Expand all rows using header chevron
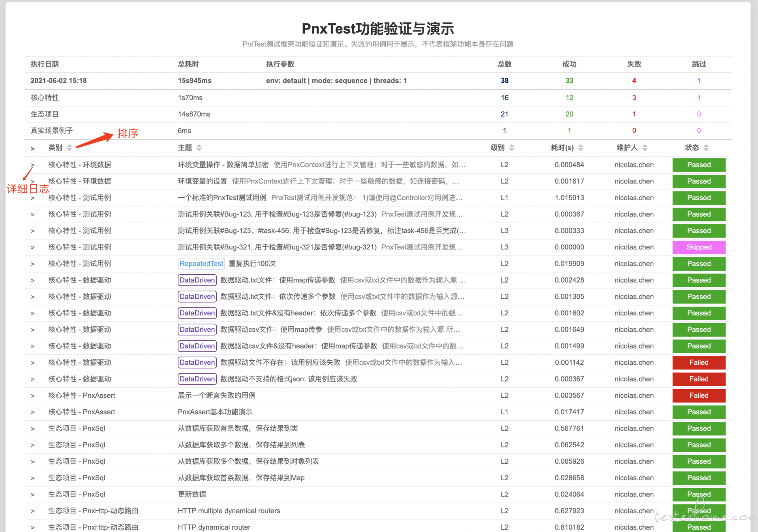Image resolution: width=758 pixels, height=532 pixels. point(33,148)
